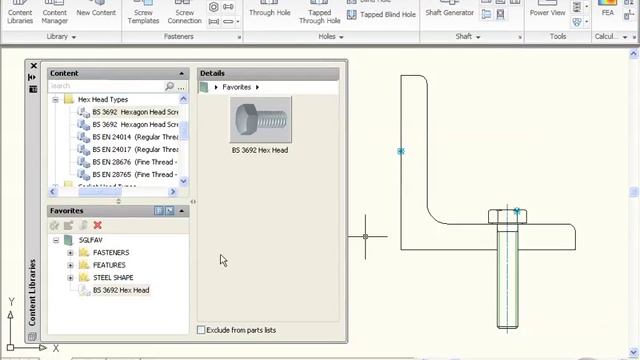Click content tree scroll-left arrow
This screenshot has width=640, height=360.
click(53, 192)
